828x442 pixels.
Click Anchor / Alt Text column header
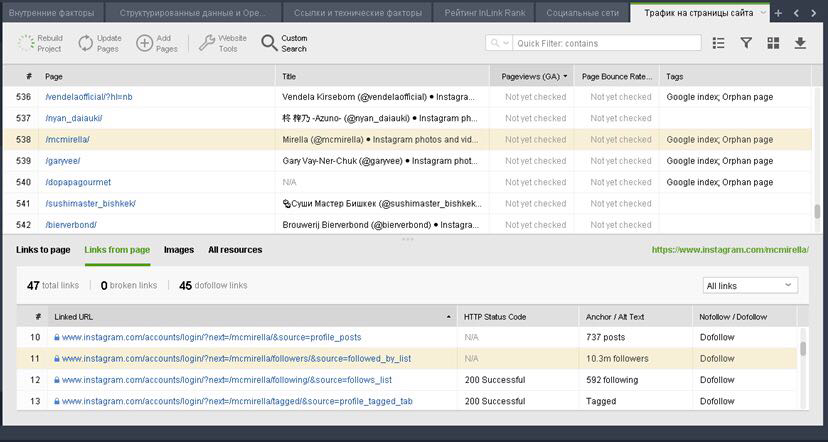pos(635,317)
